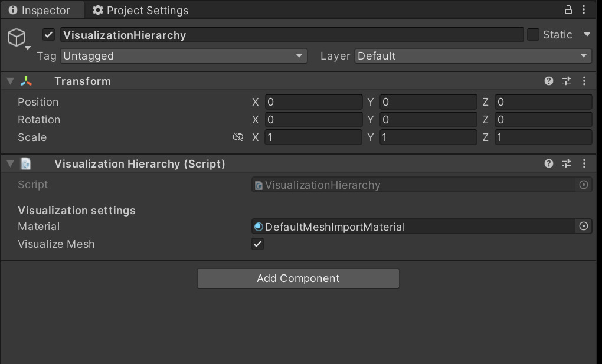This screenshot has width=602, height=364.
Task: Click the Position X input field
Action: point(313,102)
